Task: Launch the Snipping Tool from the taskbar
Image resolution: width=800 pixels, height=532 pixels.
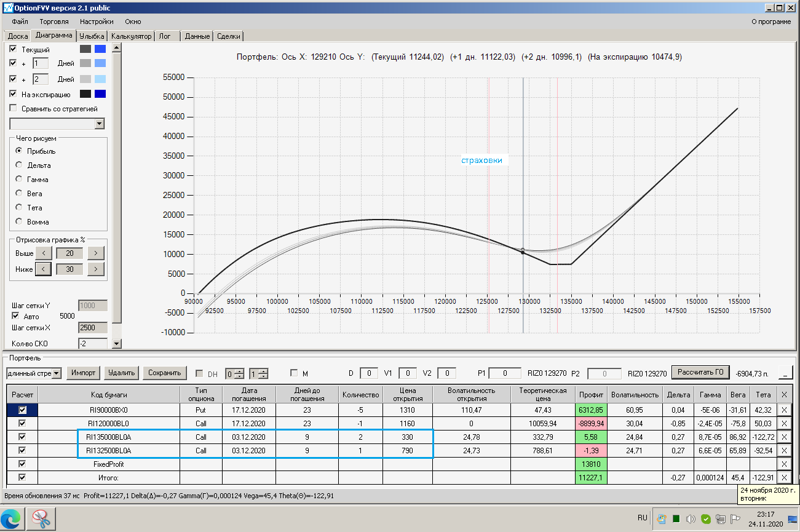Action: pos(41,518)
